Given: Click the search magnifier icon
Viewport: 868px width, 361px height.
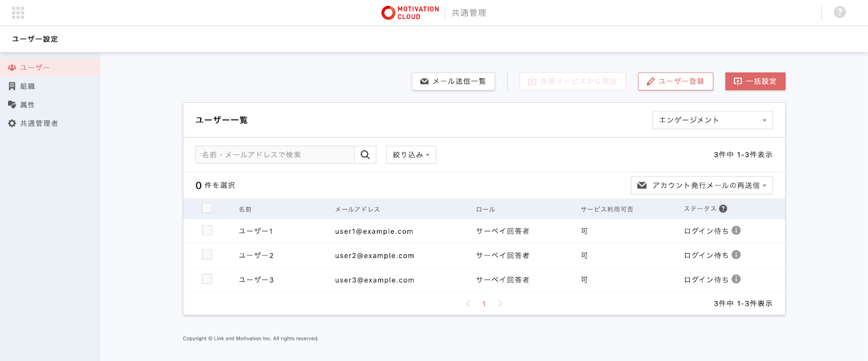Looking at the screenshot, I should 365,155.
